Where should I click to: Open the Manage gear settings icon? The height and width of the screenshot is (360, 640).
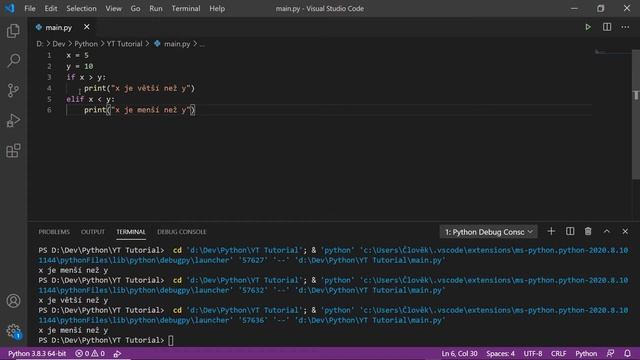coord(13,331)
